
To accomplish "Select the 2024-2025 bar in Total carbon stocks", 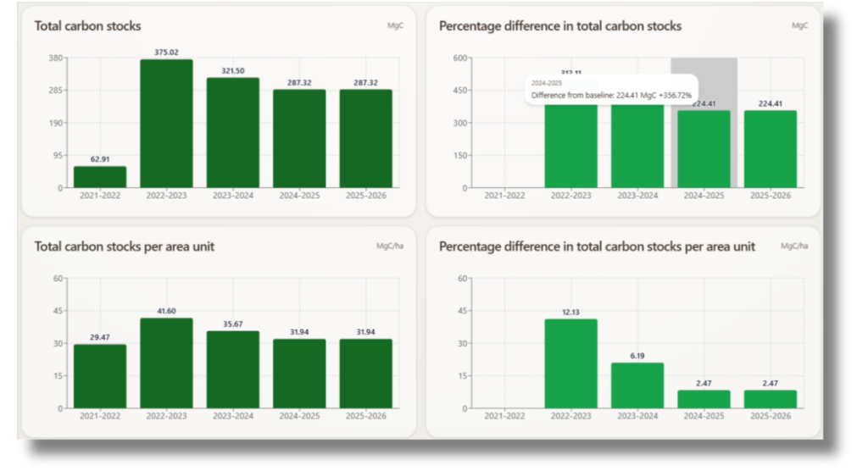I will (x=299, y=138).
